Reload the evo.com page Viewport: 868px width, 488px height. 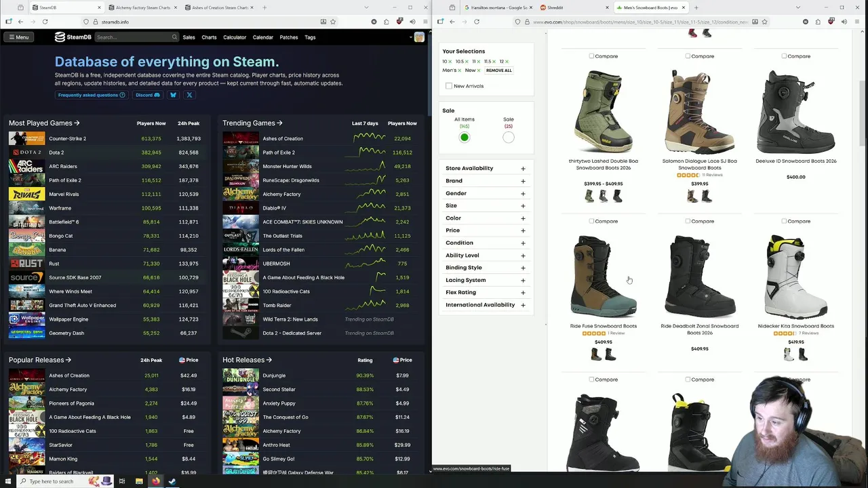tap(477, 22)
